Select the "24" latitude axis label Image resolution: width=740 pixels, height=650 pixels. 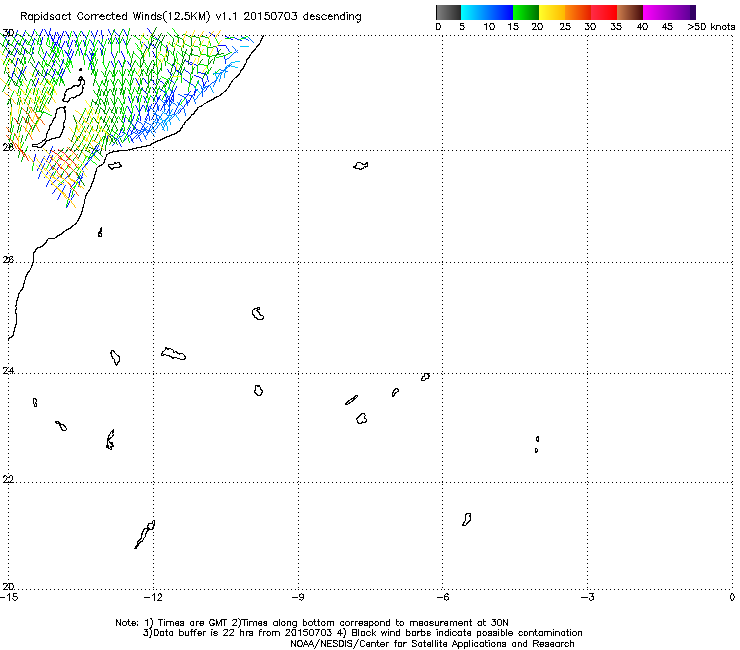coord(8,371)
